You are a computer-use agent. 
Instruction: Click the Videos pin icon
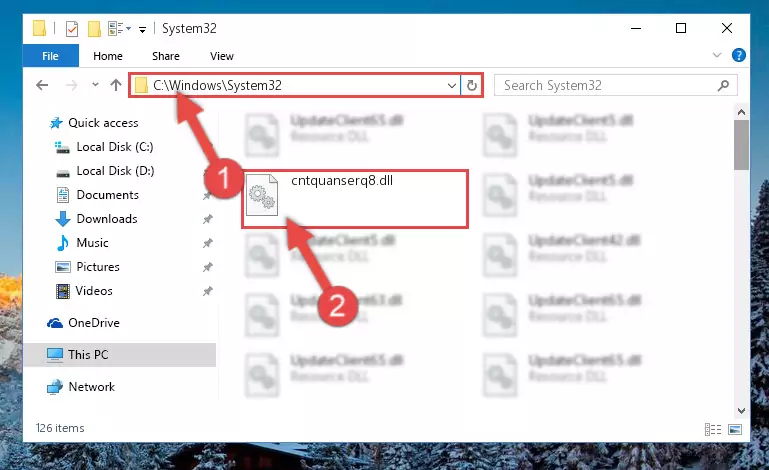point(208,291)
